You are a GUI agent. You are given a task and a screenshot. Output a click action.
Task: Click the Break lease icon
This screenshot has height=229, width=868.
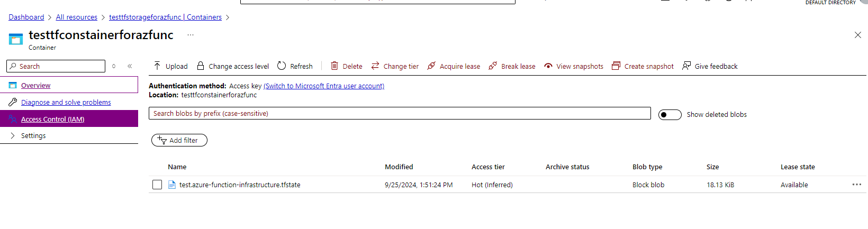(x=493, y=66)
